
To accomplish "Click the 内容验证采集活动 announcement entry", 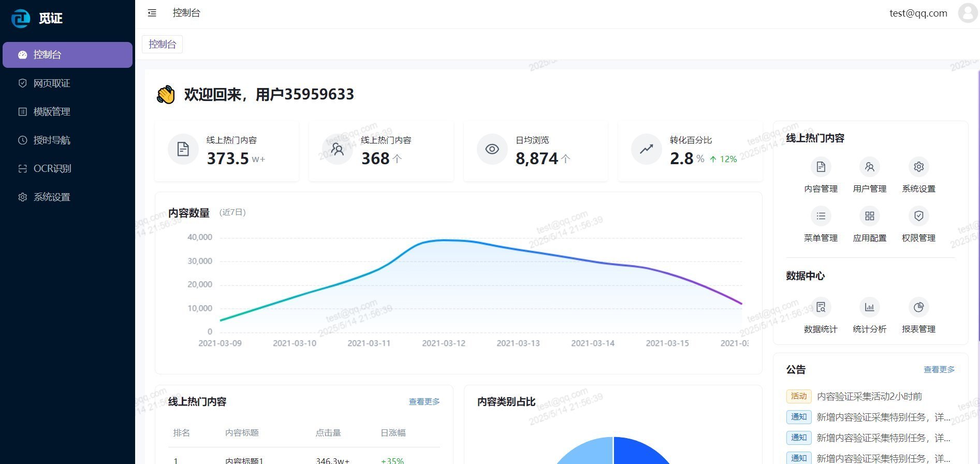I will (x=869, y=397).
